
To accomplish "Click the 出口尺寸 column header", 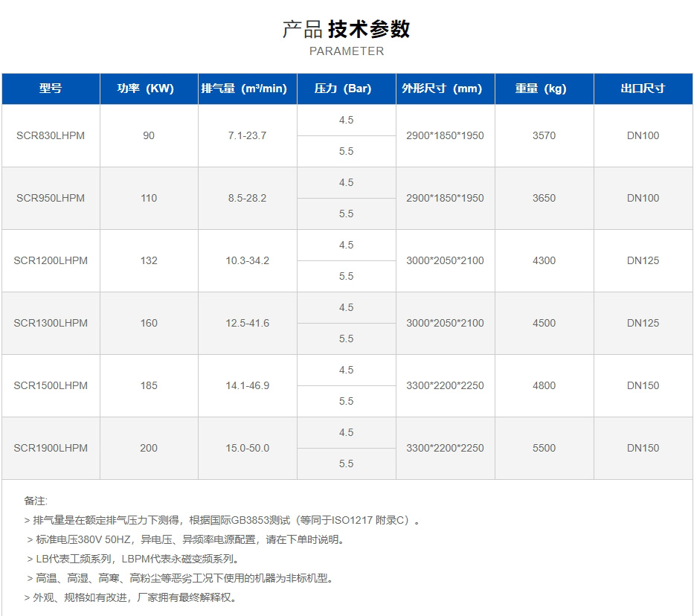I will point(643,89).
